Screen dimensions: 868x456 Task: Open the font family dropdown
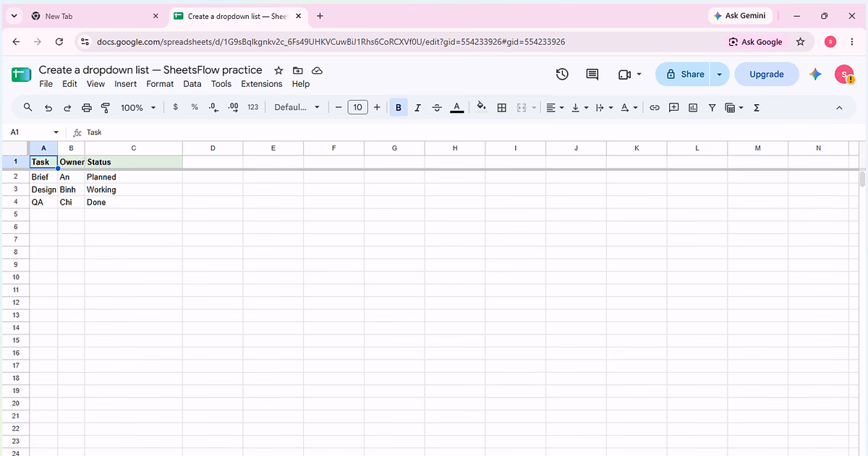[x=297, y=107]
